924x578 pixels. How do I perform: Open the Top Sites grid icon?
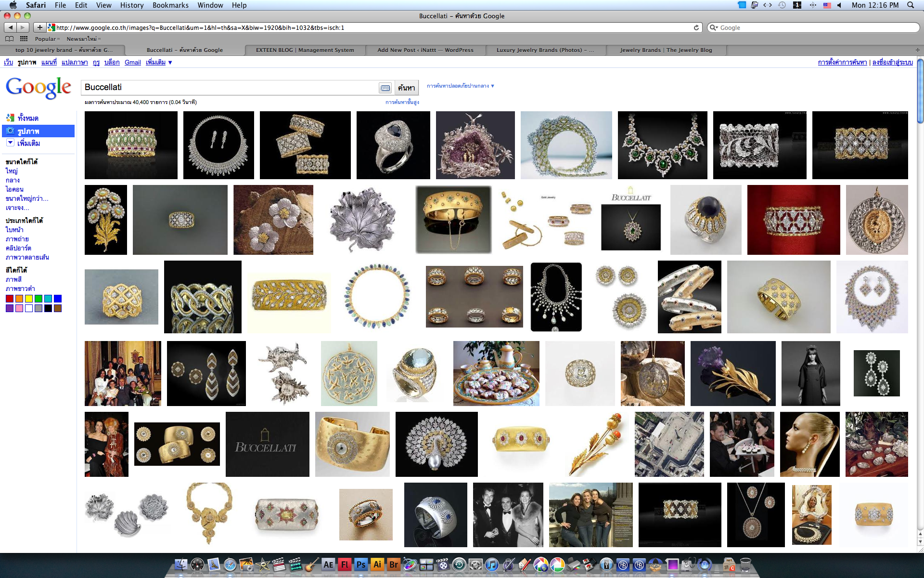click(x=24, y=39)
